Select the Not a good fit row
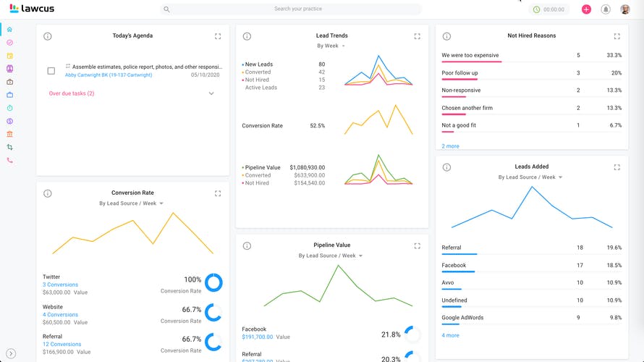The height and width of the screenshot is (362, 644). click(x=531, y=126)
